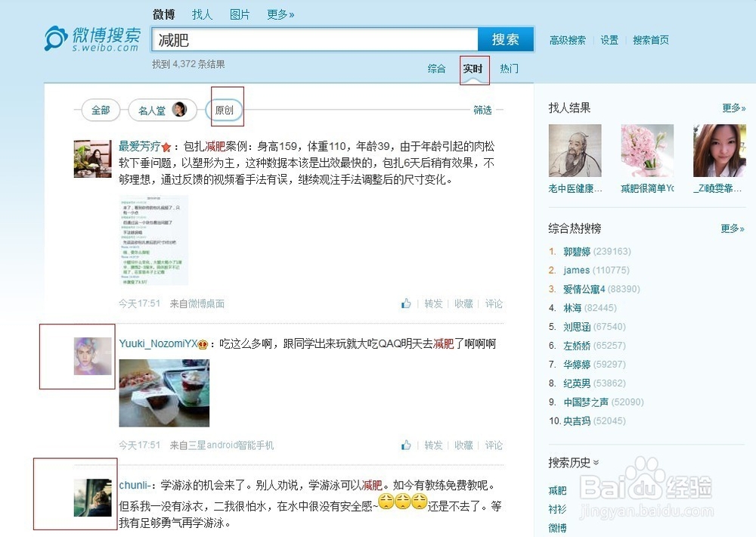Image resolution: width=756 pixels, height=537 pixels.
Task: Expand the 更多» search categories
Action: 280,14
